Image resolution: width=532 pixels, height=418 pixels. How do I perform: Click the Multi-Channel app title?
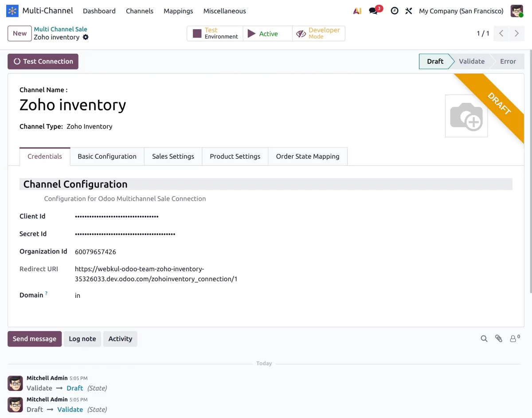48,11
